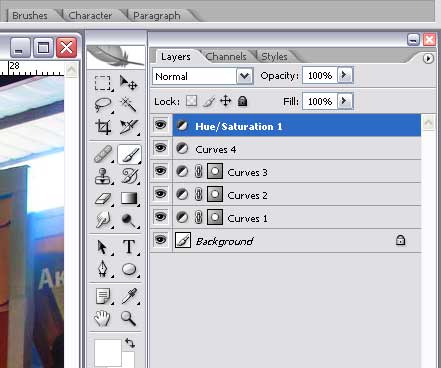The image size is (441, 368).
Task: Open the Fill slider arrow
Action: click(x=345, y=101)
